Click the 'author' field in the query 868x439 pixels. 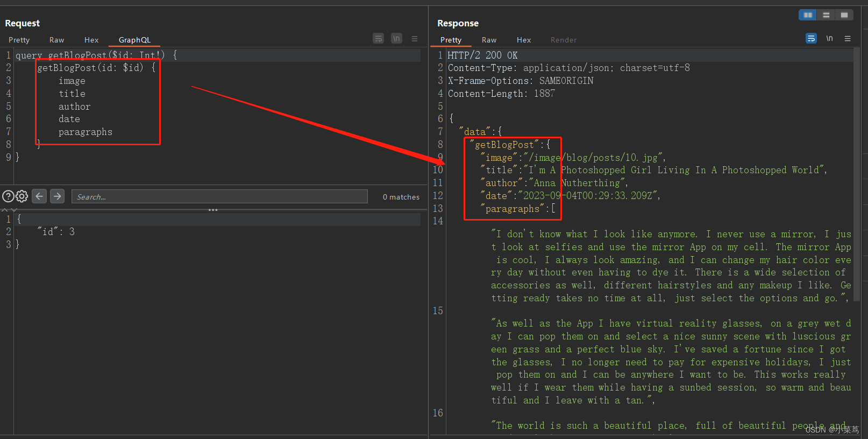[74, 107]
